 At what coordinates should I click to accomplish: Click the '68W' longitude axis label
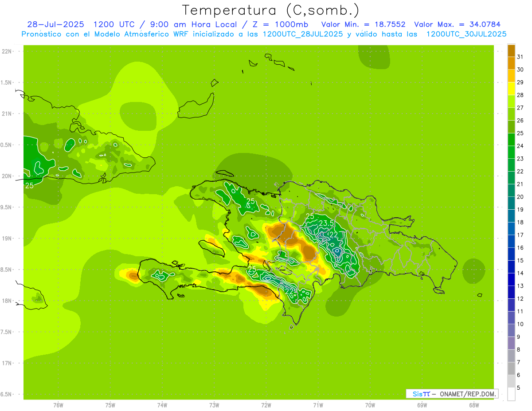474,405
